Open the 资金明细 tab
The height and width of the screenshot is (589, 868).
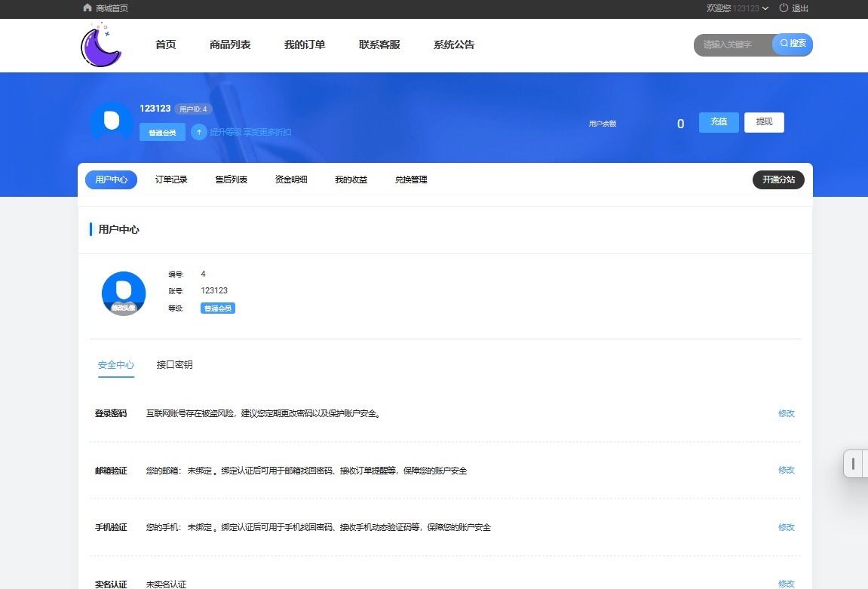click(x=291, y=179)
